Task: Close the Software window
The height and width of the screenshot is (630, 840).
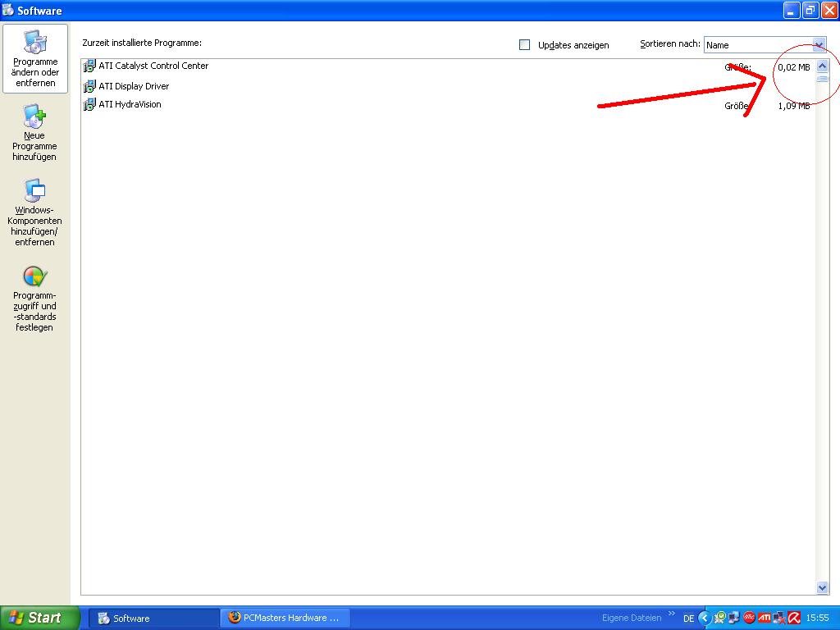Action: [829, 10]
